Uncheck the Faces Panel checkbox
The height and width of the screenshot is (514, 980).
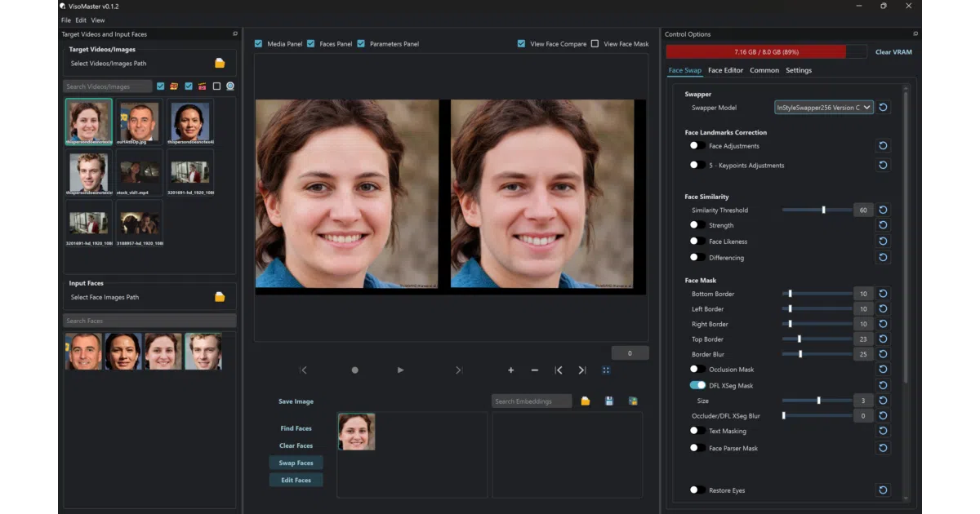coord(311,44)
